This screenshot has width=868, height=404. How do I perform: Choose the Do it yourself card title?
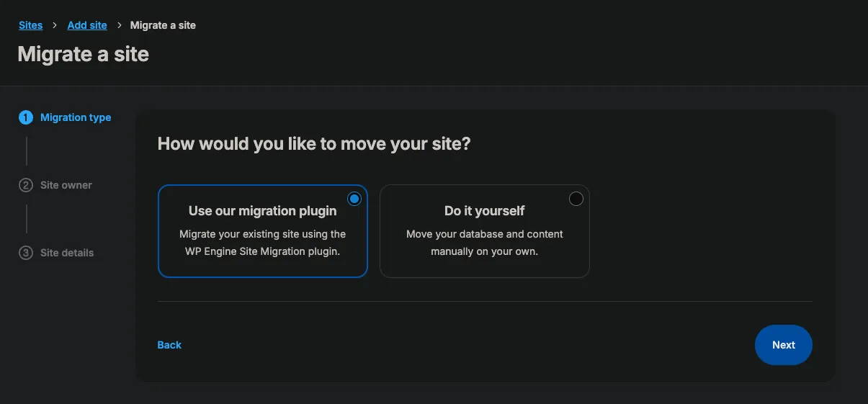click(x=484, y=211)
